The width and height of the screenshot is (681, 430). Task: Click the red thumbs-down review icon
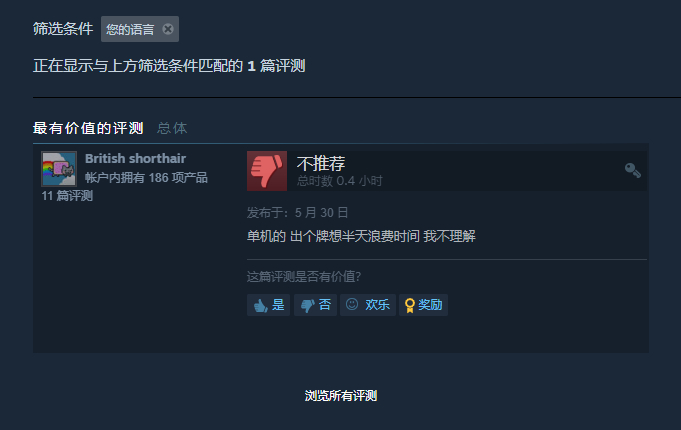click(x=267, y=171)
